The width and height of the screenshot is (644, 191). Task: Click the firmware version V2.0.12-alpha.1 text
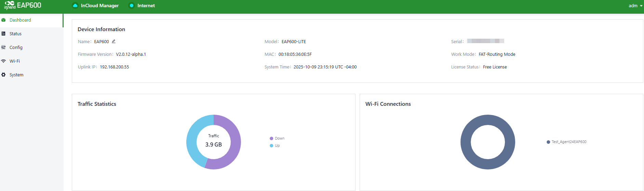131,54
